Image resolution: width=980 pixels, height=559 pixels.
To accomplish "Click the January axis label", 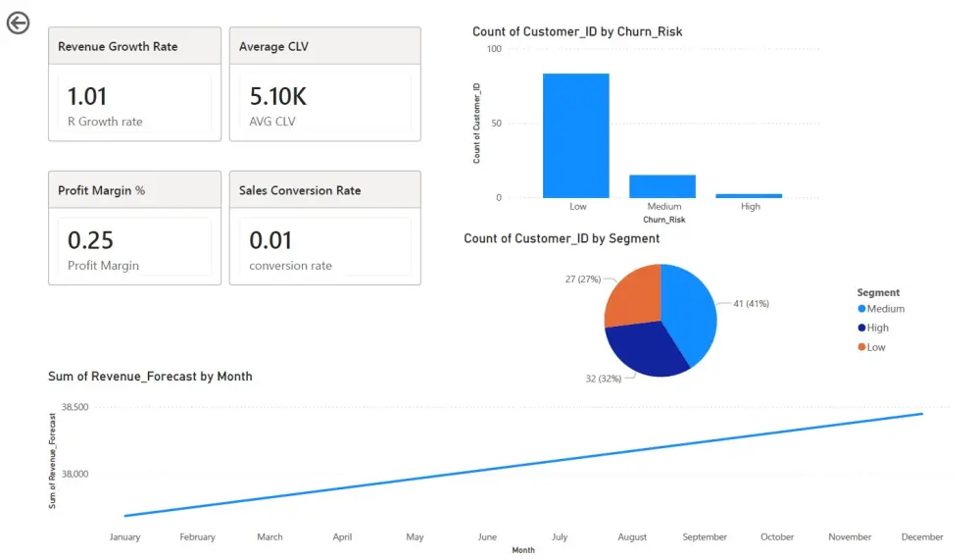I will [x=125, y=537].
